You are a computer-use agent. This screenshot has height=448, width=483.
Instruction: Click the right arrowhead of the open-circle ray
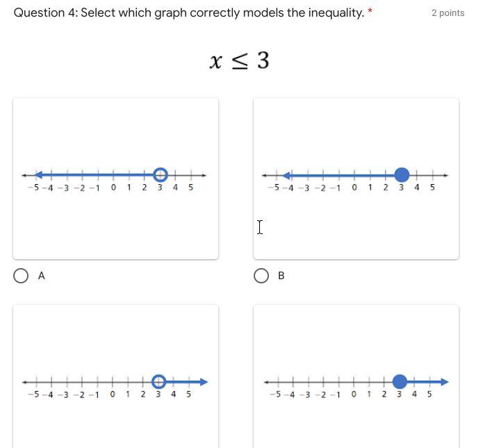[x=204, y=382]
